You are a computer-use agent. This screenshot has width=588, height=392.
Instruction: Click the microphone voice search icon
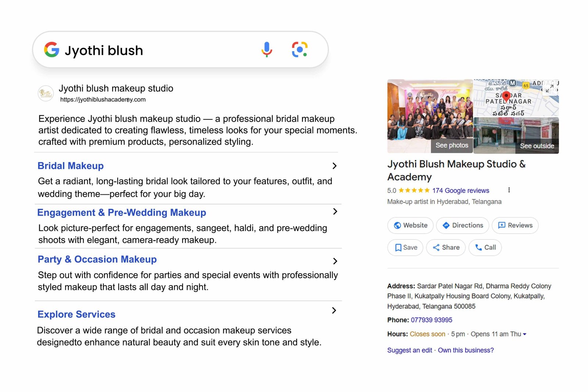tap(267, 50)
